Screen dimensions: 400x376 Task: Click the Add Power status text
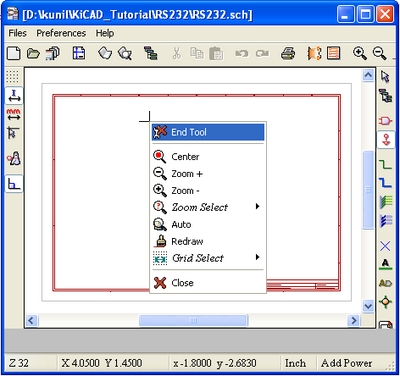(347, 363)
